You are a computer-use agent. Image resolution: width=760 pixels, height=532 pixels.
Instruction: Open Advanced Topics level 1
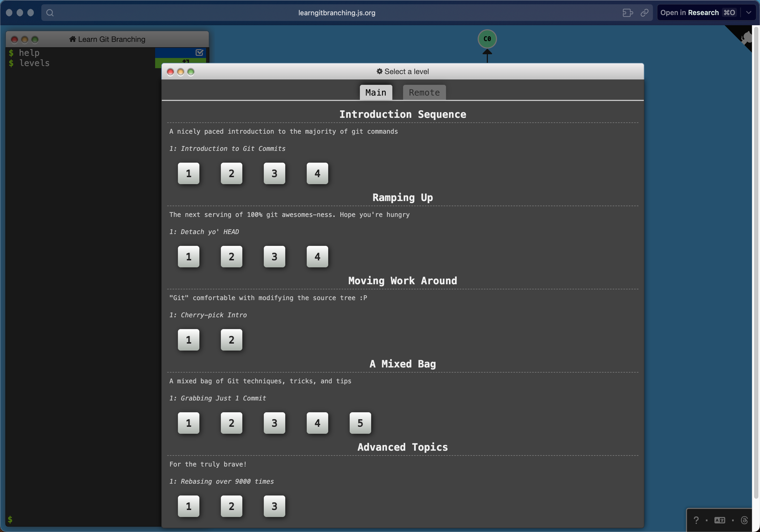tap(188, 506)
